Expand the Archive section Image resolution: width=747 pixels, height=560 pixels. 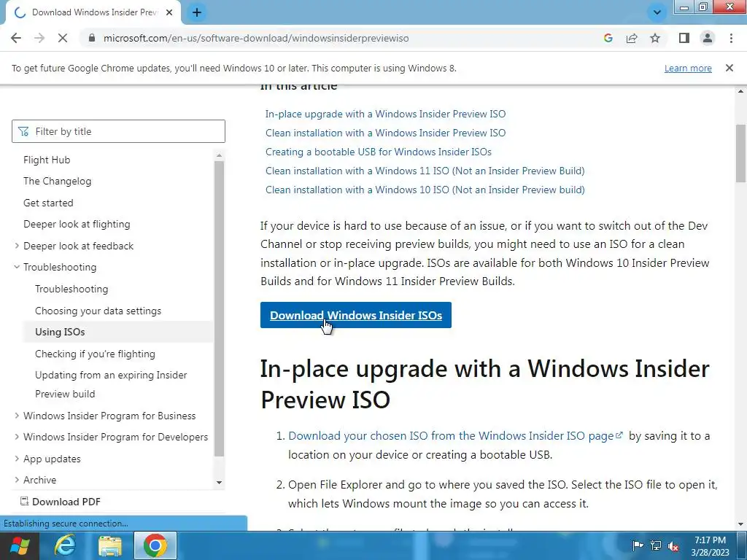(18, 480)
